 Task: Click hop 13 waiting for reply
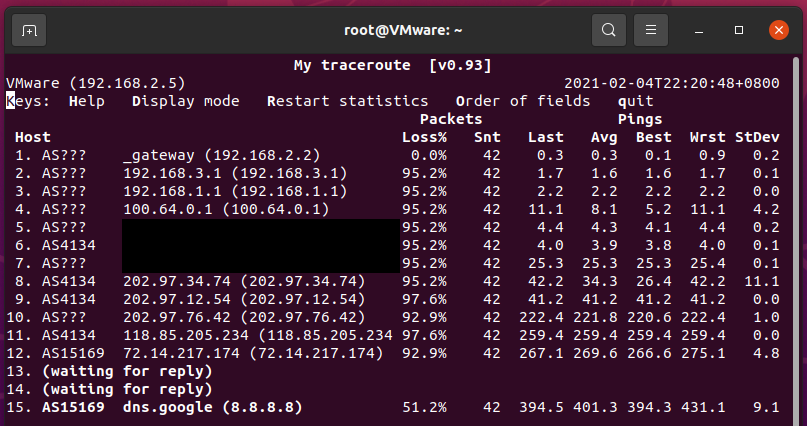coord(127,371)
